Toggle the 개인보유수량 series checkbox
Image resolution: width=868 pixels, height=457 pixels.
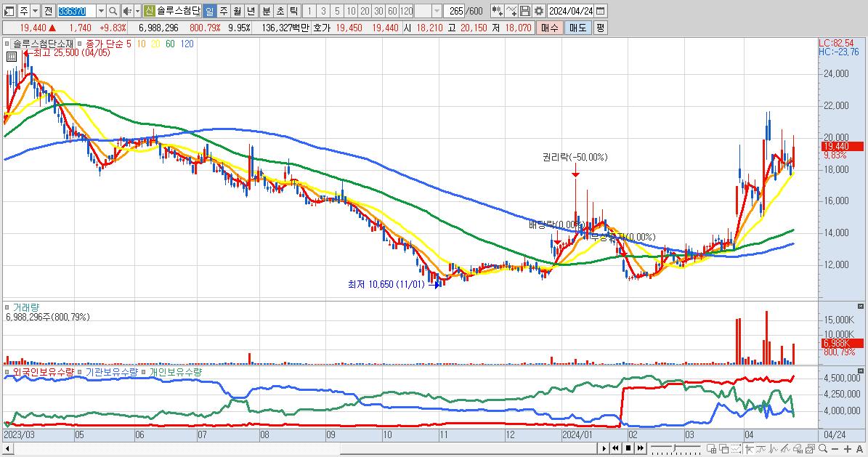pyautogui.click(x=144, y=372)
